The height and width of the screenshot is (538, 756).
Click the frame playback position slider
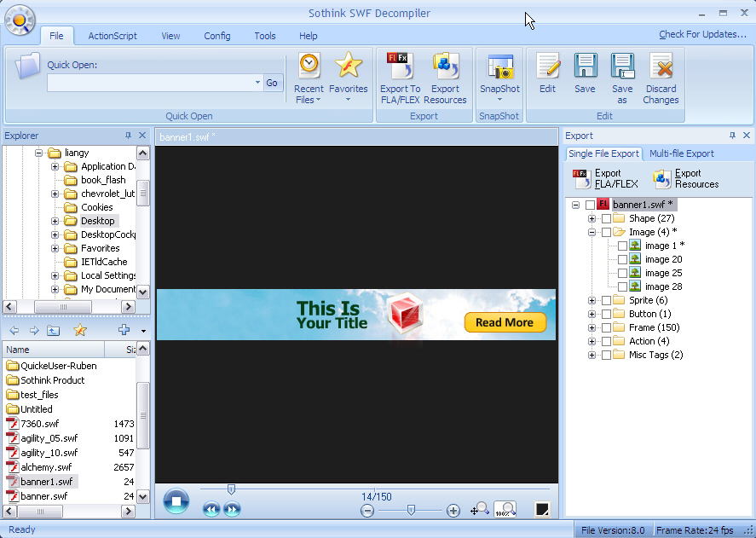[x=231, y=489]
